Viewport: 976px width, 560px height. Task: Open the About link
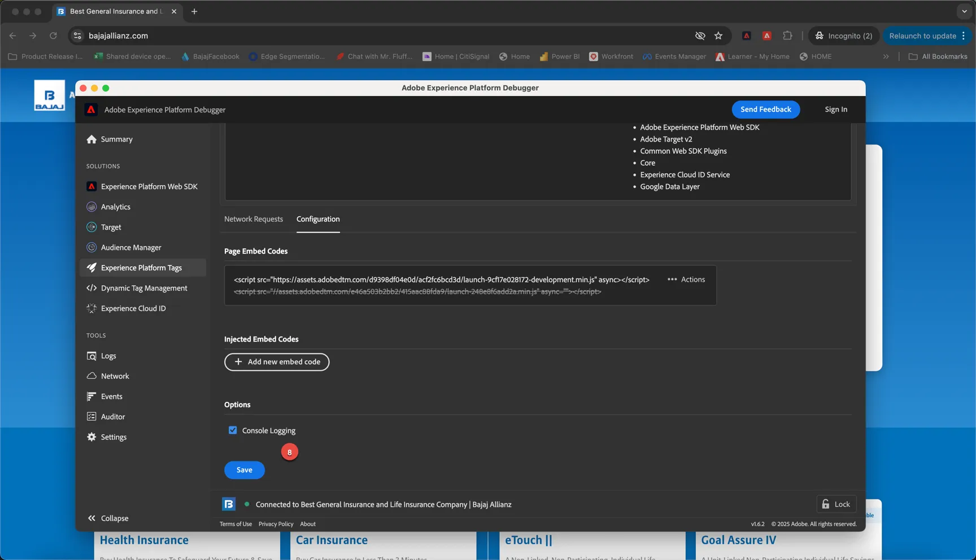[308, 524]
